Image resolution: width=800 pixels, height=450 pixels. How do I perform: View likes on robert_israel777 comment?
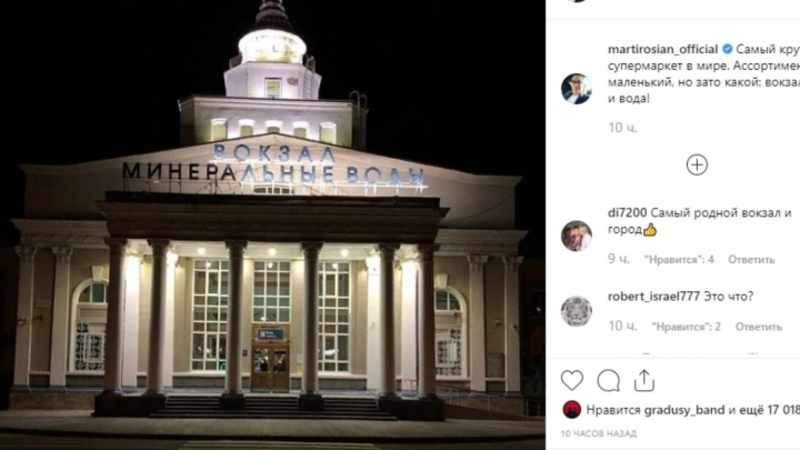click(686, 327)
